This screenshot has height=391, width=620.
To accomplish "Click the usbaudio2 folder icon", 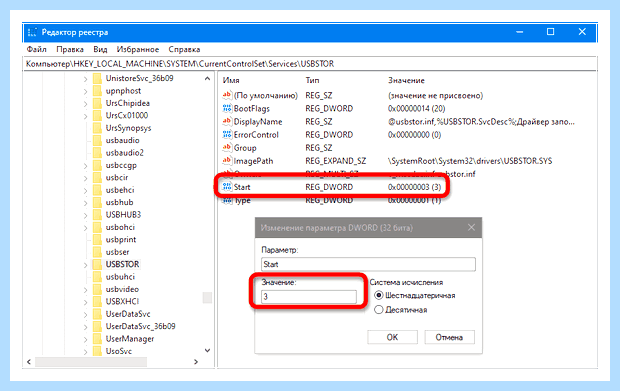I will click(x=97, y=152).
